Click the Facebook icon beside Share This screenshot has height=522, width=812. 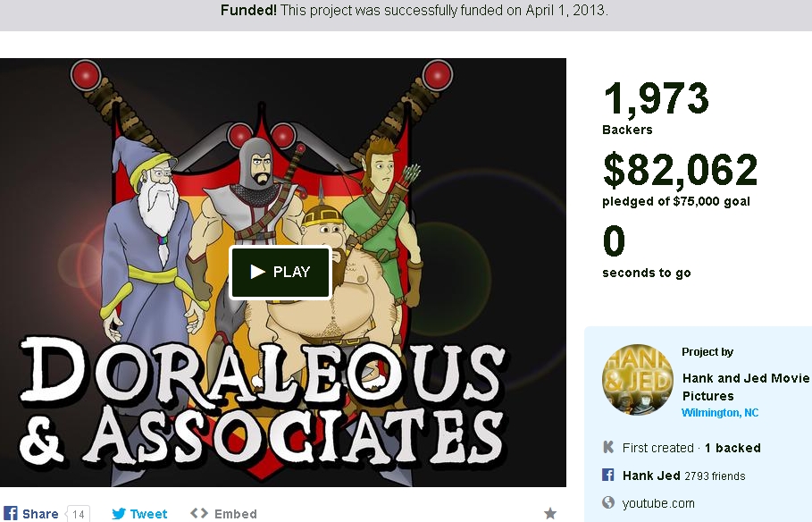(10, 513)
